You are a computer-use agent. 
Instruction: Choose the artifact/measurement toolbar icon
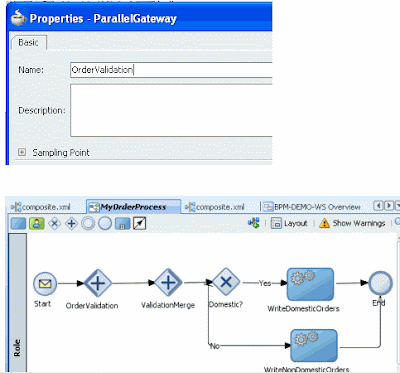[x=122, y=223]
